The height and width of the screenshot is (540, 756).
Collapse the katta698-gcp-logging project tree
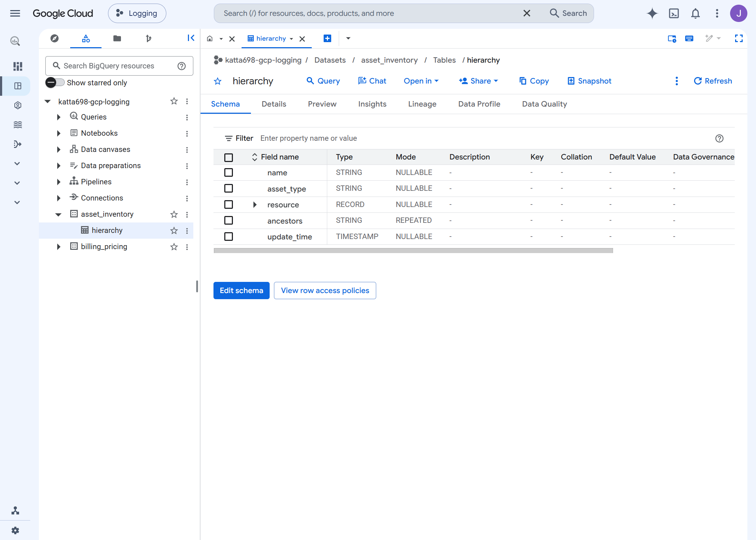coord(48,102)
